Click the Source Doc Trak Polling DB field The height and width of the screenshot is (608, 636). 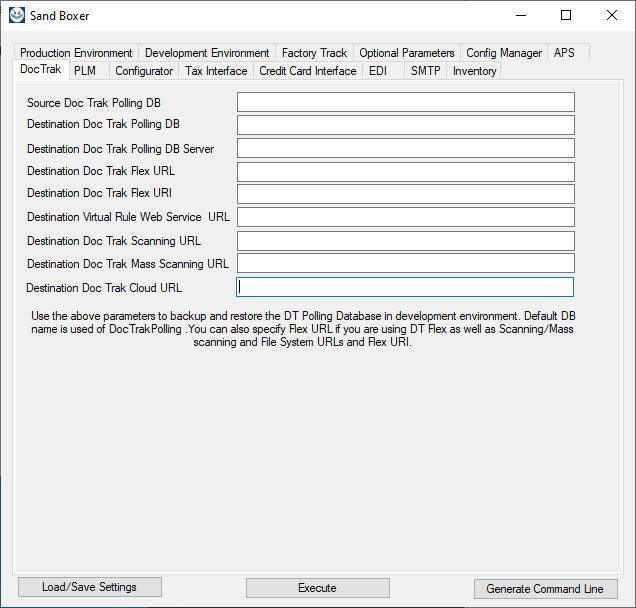tap(405, 102)
